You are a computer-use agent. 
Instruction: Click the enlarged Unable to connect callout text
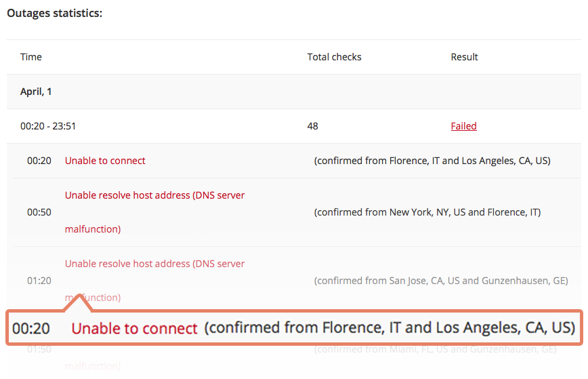tap(134, 329)
